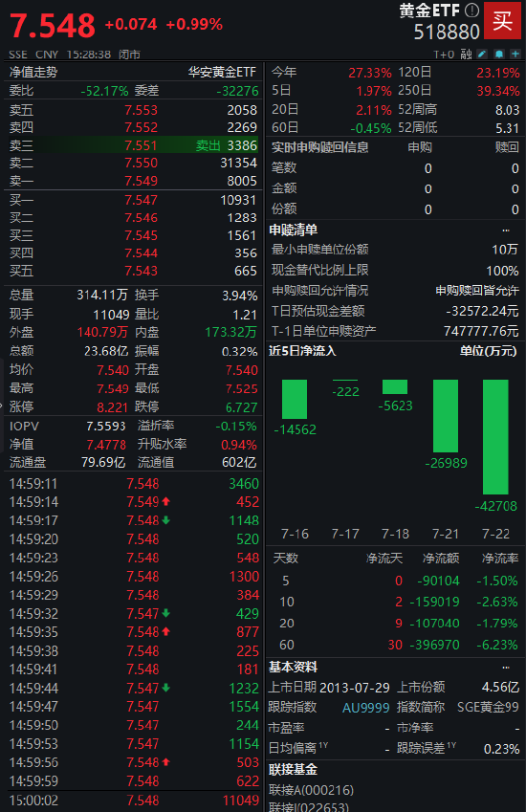Select the 卖三 7.551 sell order row

point(133,145)
